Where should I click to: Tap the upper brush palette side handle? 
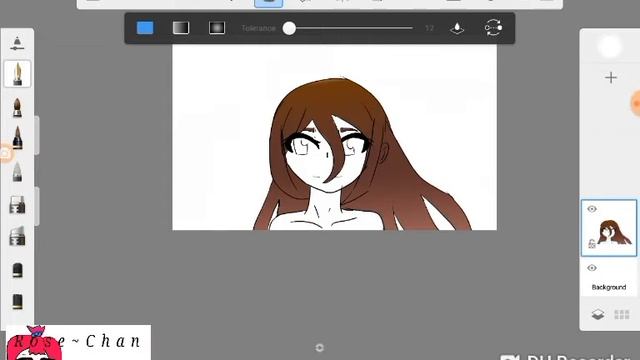click(37, 136)
